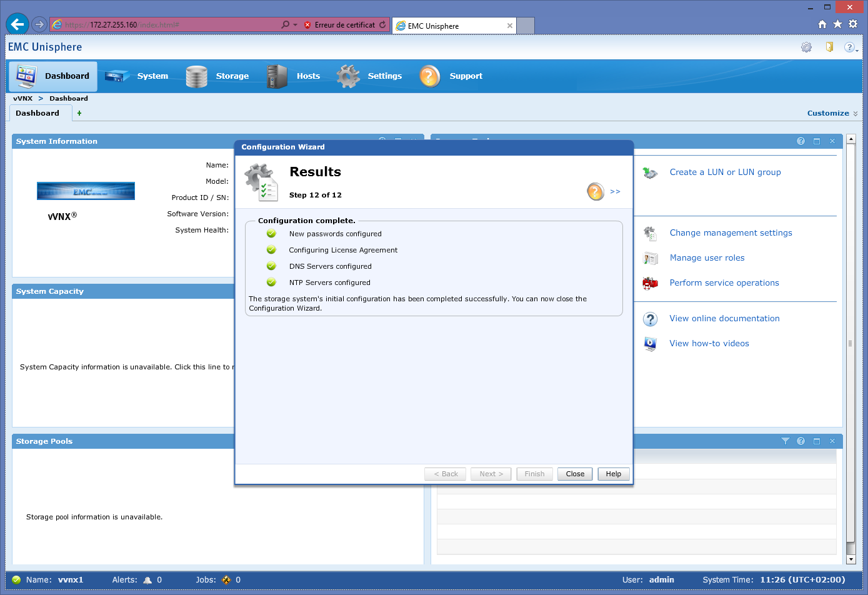This screenshot has width=868, height=595.
Task: Open the browser favorites star icon
Action: (837, 24)
